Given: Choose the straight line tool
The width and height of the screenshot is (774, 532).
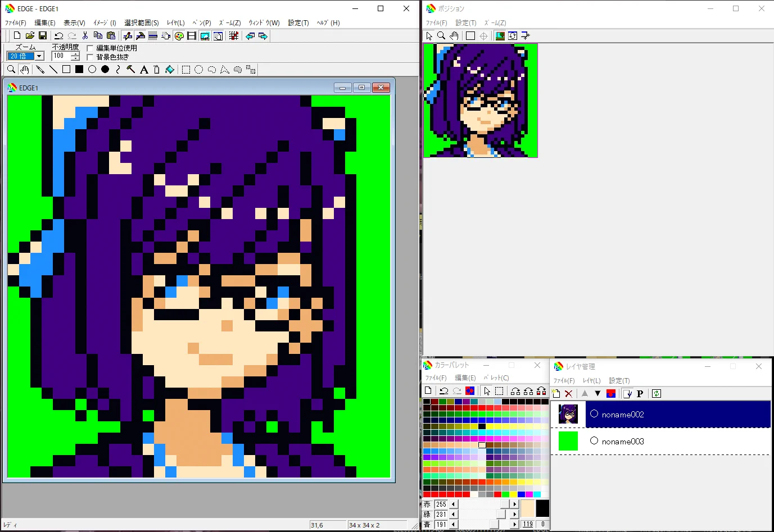Looking at the screenshot, I should (x=53, y=70).
